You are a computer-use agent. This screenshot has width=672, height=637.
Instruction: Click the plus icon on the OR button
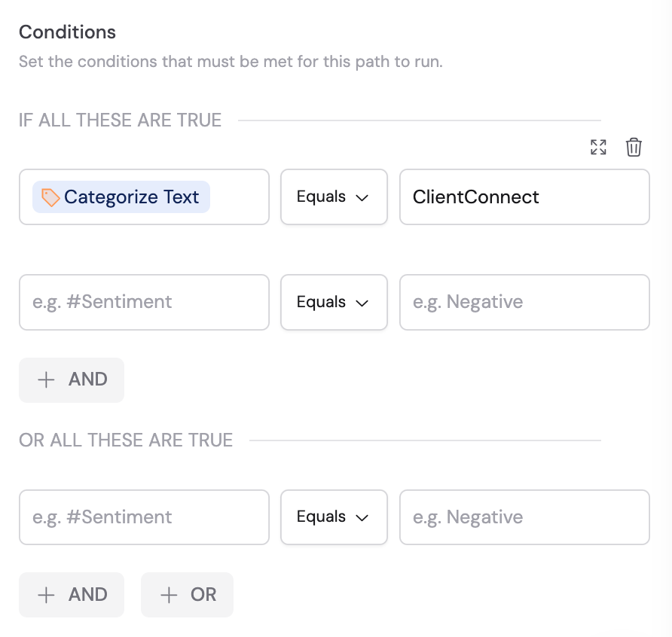click(167, 595)
